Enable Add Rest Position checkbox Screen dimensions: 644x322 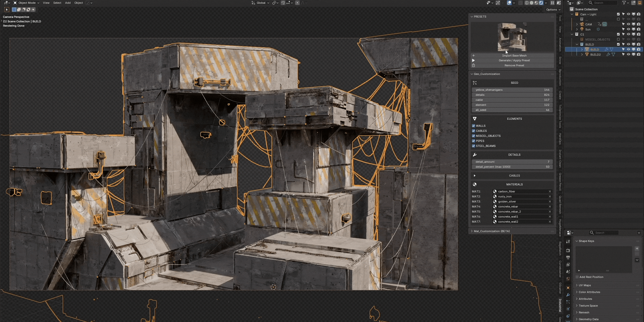click(x=577, y=277)
